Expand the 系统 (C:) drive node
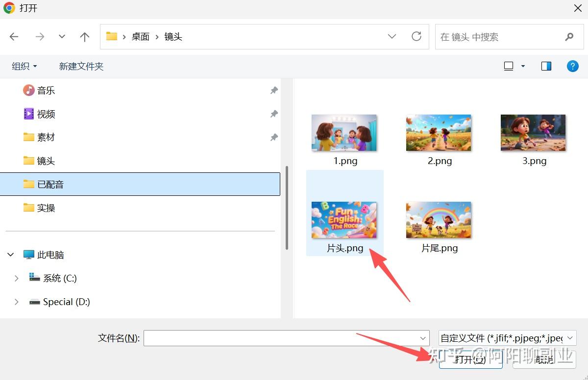588x380 pixels. 17,278
